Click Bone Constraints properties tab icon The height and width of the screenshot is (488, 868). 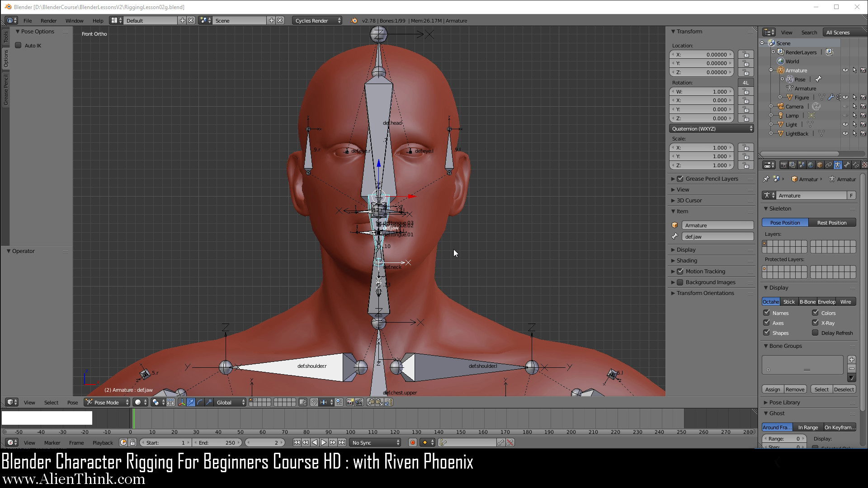tap(855, 165)
